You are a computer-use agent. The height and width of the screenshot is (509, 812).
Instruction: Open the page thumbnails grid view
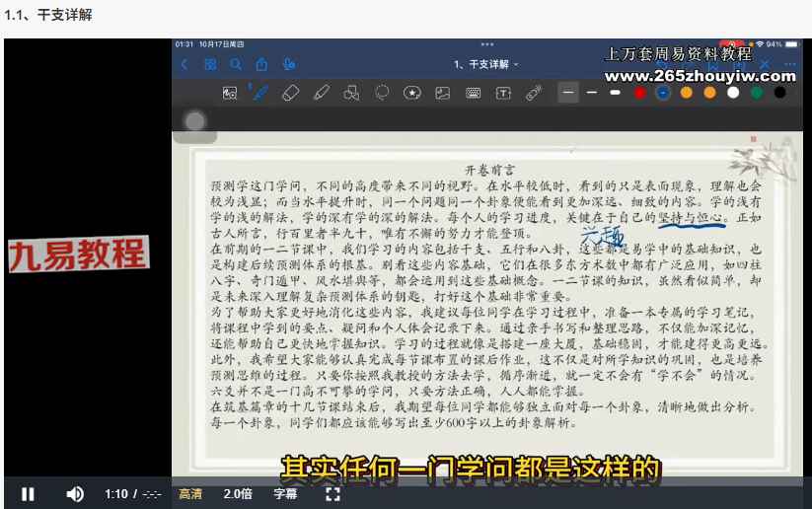pos(211,65)
